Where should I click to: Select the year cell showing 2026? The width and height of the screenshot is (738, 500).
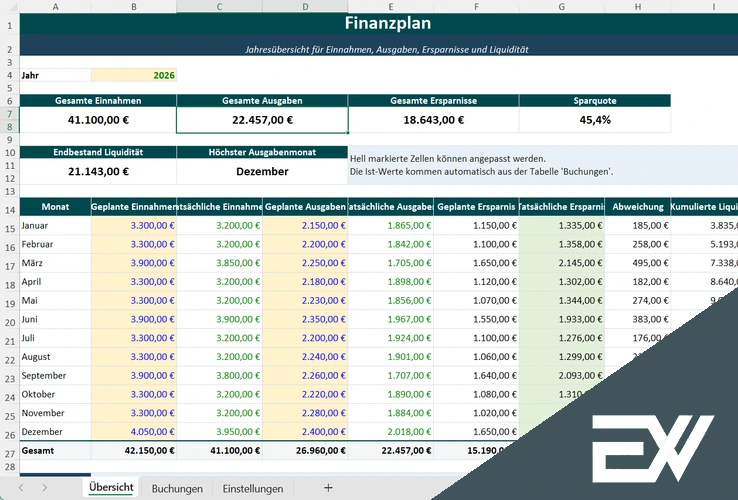(134, 75)
